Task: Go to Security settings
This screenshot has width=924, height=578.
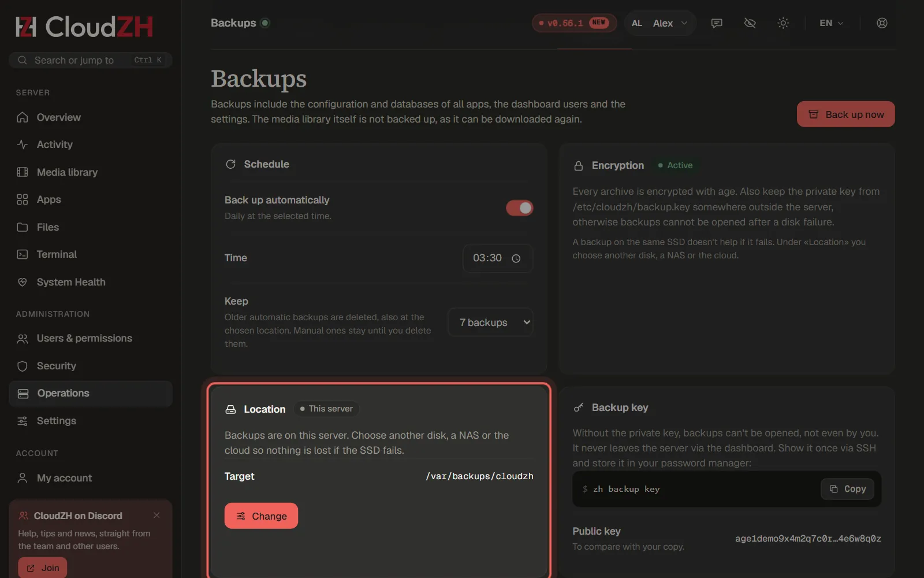Action: 91,366
